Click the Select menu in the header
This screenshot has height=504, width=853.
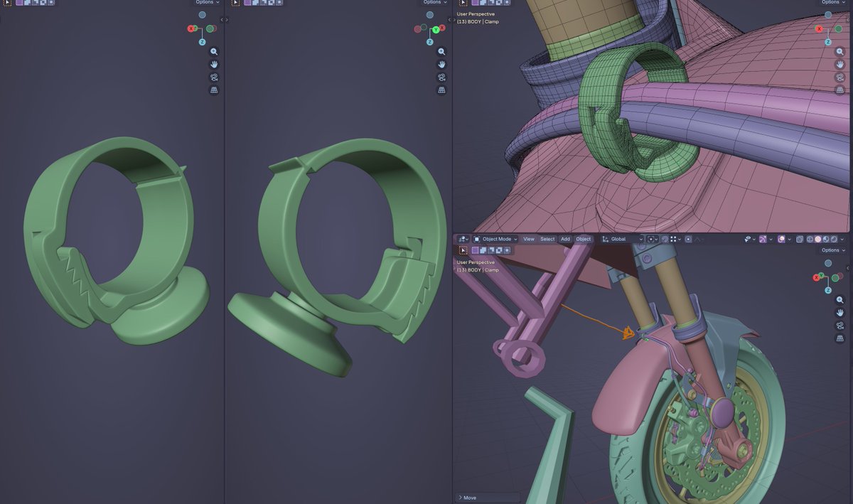[547, 239]
